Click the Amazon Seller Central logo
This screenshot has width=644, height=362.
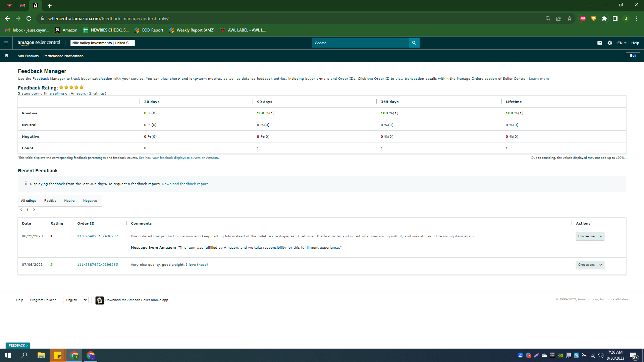point(39,43)
